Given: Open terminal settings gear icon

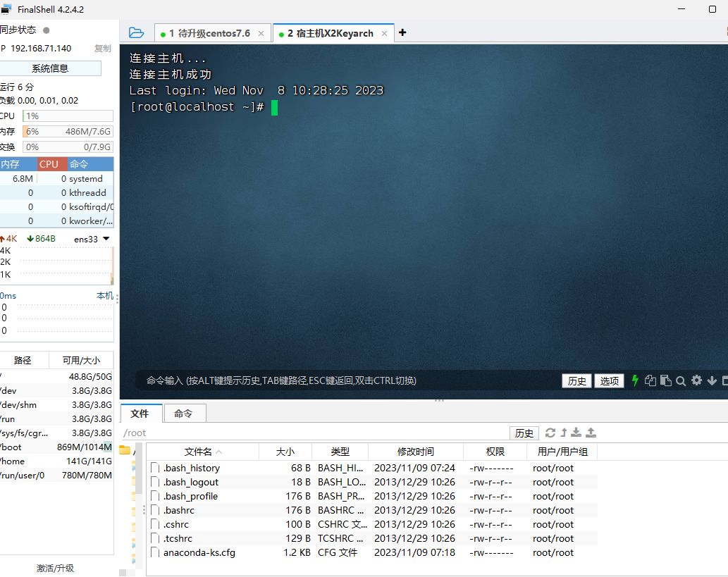Looking at the screenshot, I should (696, 380).
